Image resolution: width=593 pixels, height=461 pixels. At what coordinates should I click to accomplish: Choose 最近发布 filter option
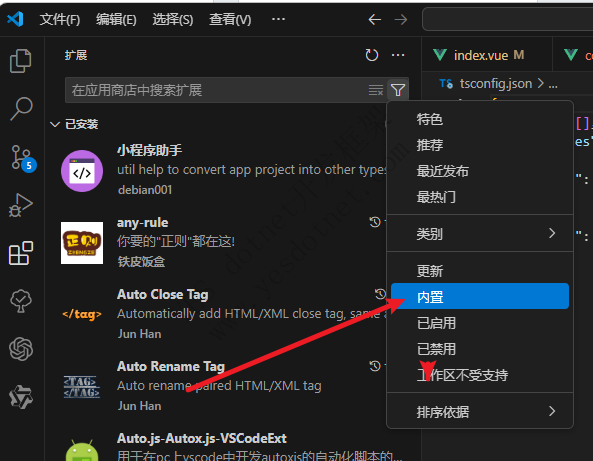click(480, 171)
